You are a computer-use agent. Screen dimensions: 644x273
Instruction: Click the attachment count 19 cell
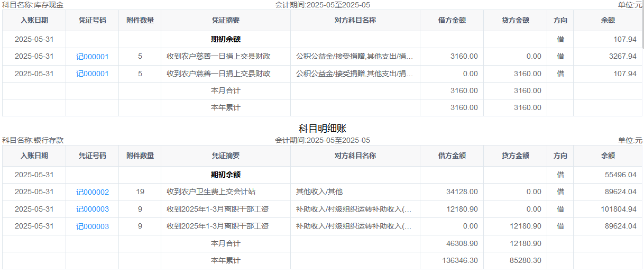tap(140, 192)
